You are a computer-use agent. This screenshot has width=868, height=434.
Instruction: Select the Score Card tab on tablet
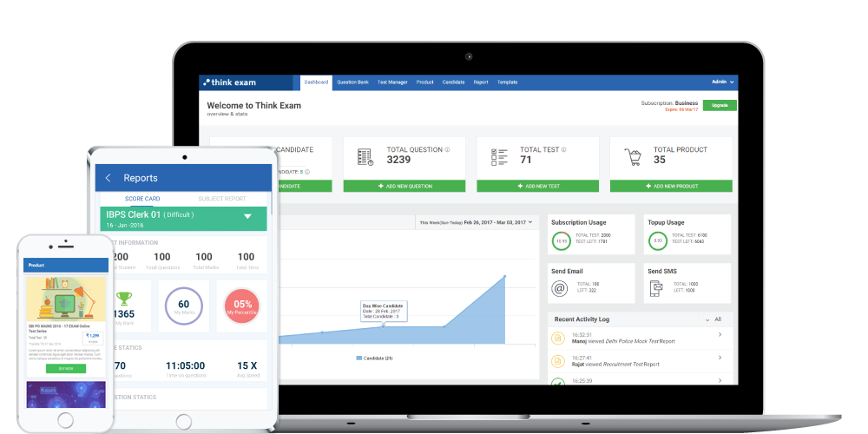142,199
